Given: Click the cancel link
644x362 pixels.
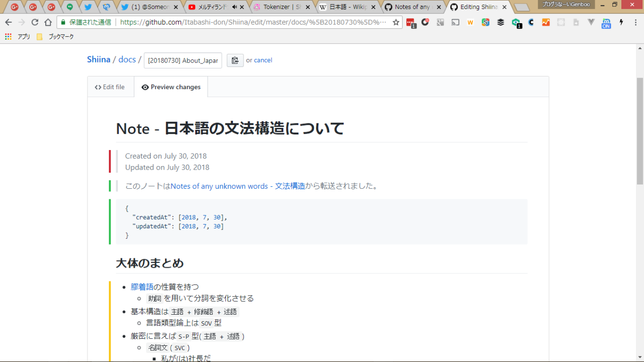Looking at the screenshot, I should [263, 60].
